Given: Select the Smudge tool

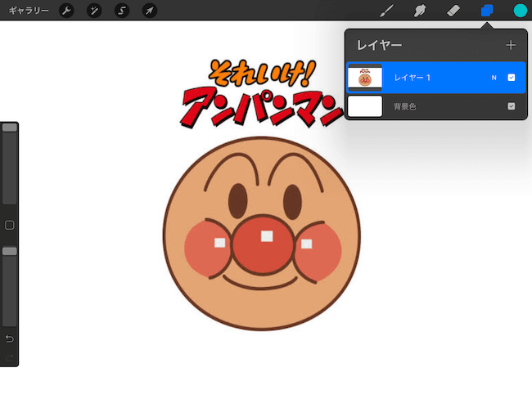Looking at the screenshot, I should [420, 11].
